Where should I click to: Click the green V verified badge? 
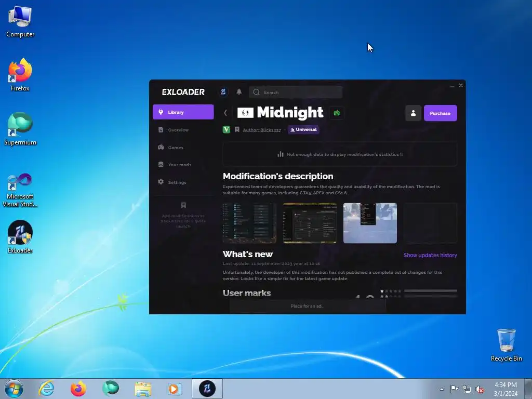pos(227,129)
